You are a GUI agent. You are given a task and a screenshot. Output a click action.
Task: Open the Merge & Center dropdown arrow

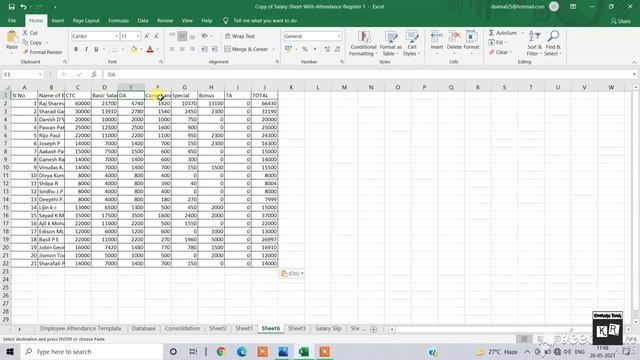coord(273,49)
